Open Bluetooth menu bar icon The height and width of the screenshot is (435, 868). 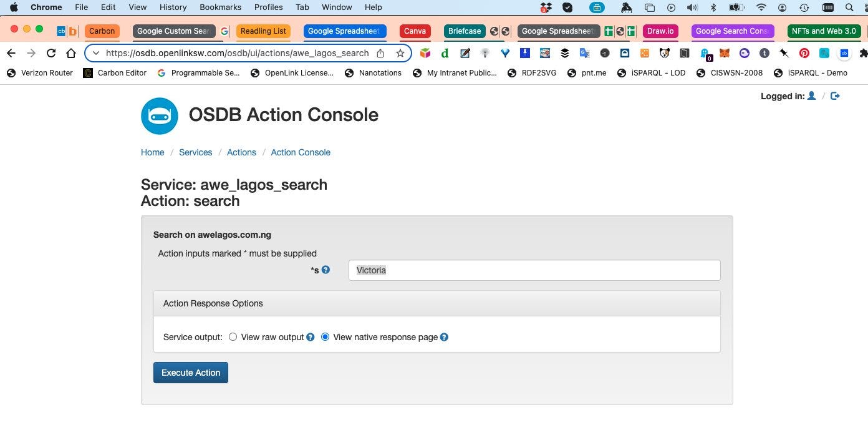[713, 7]
